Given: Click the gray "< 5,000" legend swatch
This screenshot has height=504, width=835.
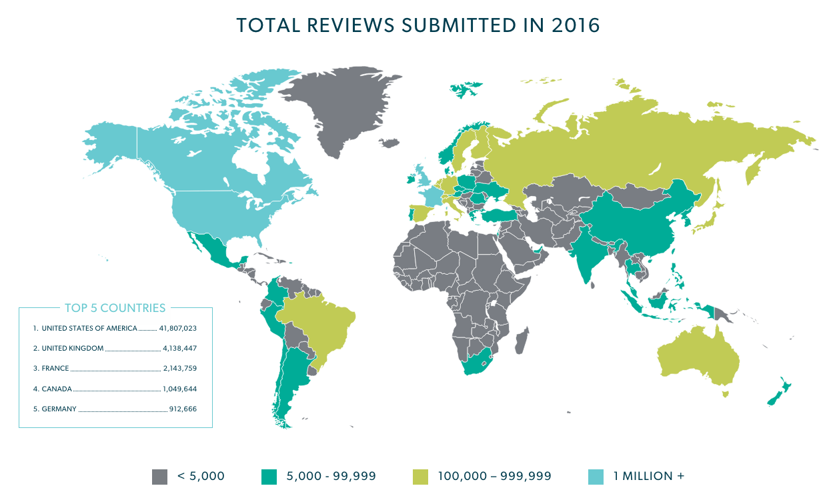Looking at the screenshot, I should pyautogui.click(x=159, y=477).
